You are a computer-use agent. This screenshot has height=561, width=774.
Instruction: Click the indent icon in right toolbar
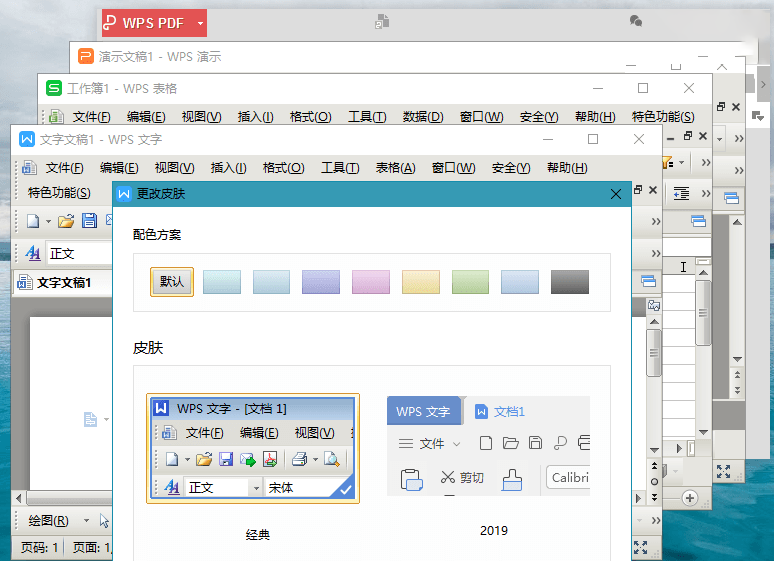click(x=681, y=193)
